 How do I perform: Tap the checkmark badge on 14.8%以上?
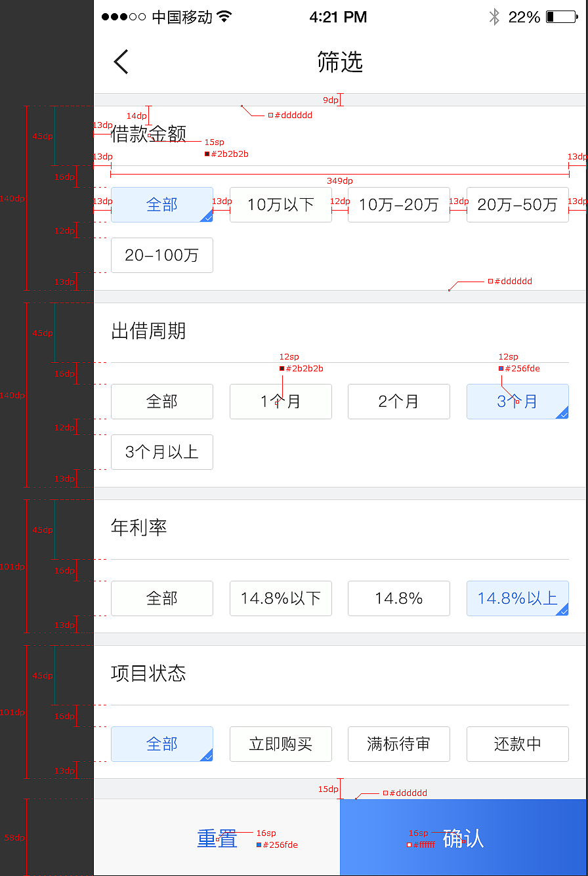click(562, 610)
